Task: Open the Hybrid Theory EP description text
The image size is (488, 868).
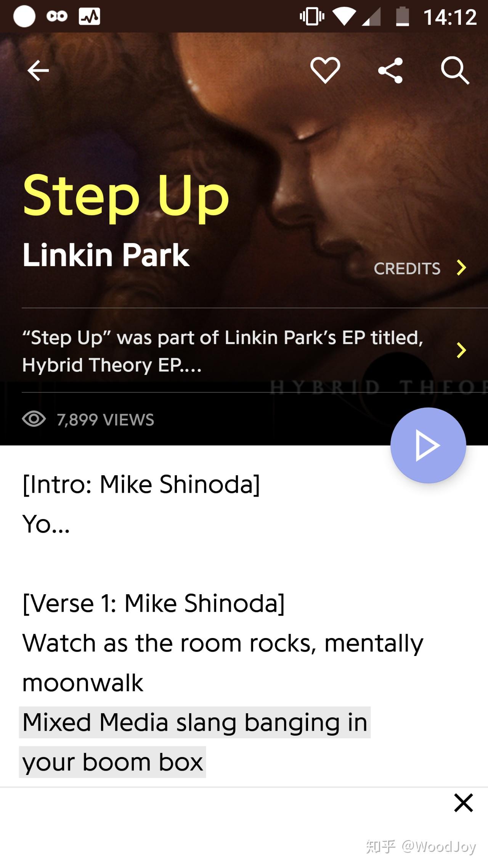Action: click(223, 351)
